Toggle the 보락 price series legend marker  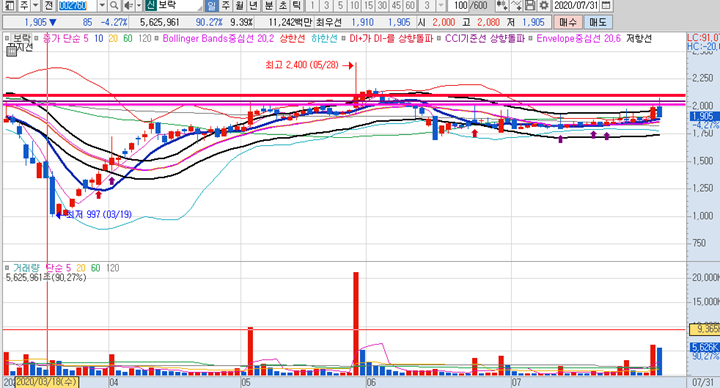[x=7, y=39]
